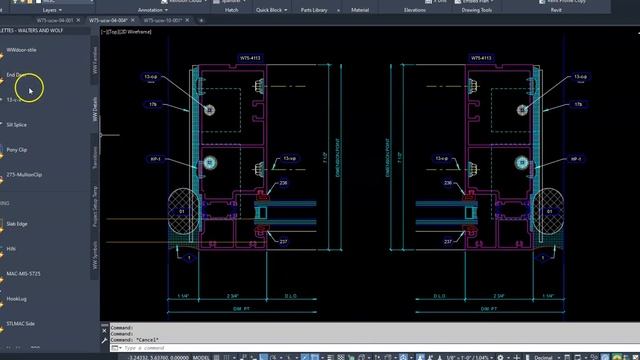Select the Pony Clip palette tool
Image resolution: width=640 pixels, height=360 pixels.
point(17,149)
